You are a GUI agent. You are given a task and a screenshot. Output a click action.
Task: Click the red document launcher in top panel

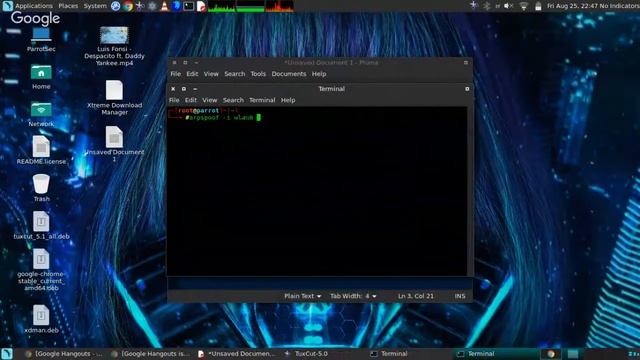[201, 6]
